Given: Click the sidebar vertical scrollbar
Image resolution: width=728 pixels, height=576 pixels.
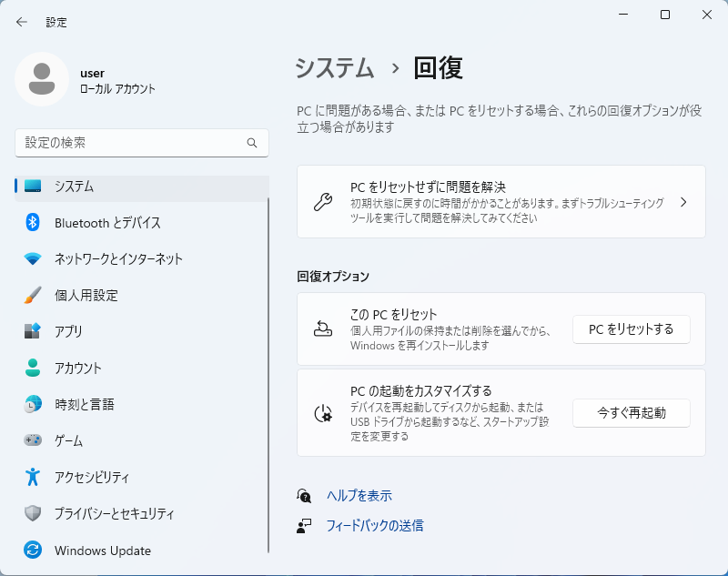Looking at the screenshot, I should pyautogui.click(x=268, y=375).
